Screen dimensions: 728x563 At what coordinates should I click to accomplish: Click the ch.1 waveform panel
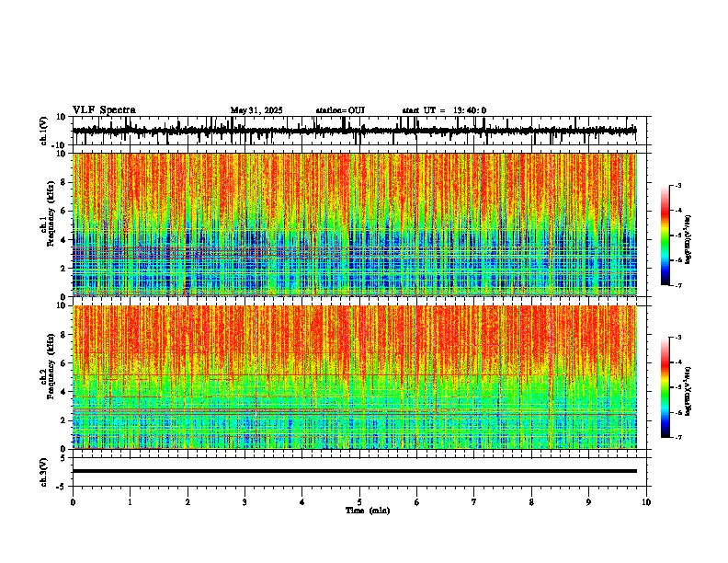(359, 131)
